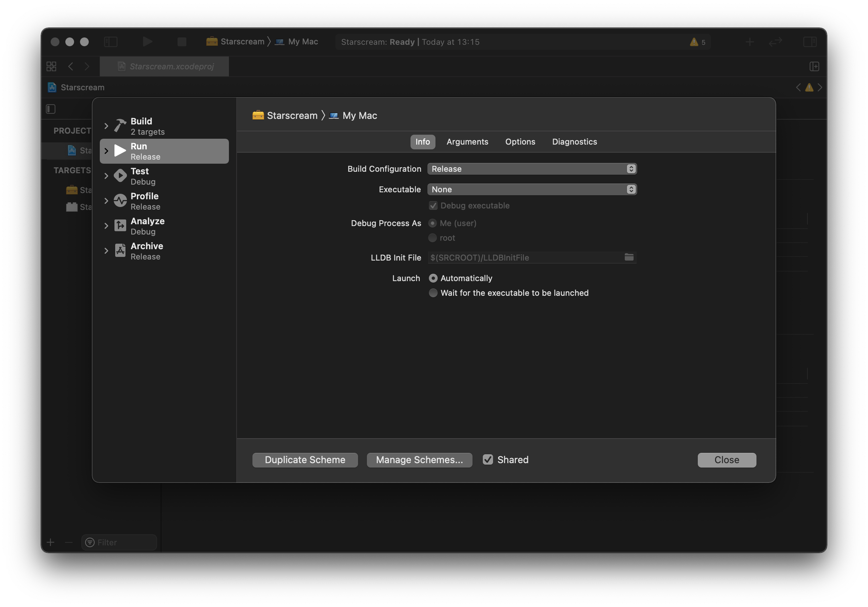Click the Profile scheme icon

click(x=120, y=201)
